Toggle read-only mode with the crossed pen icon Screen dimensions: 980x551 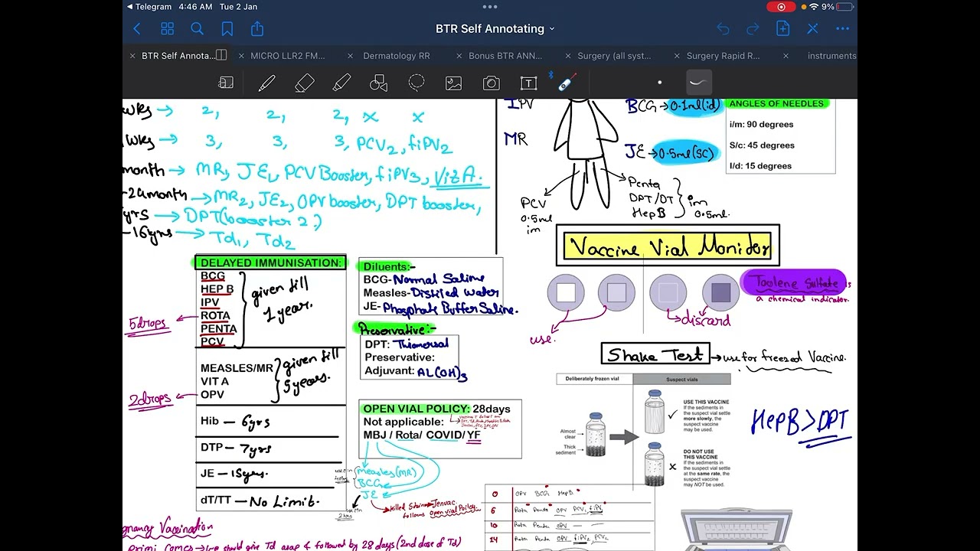click(812, 29)
